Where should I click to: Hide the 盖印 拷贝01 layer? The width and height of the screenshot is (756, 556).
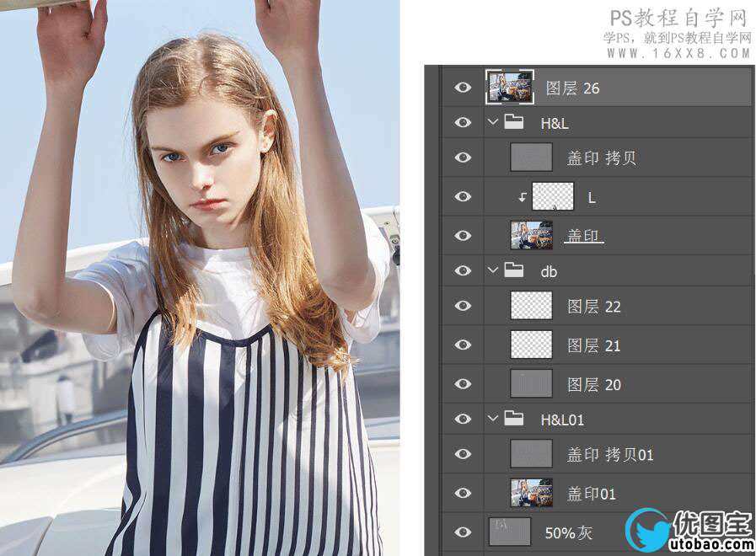tap(463, 454)
